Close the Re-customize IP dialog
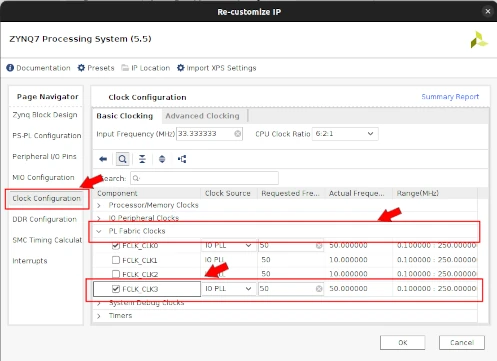The image size is (497, 361). click(x=488, y=12)
